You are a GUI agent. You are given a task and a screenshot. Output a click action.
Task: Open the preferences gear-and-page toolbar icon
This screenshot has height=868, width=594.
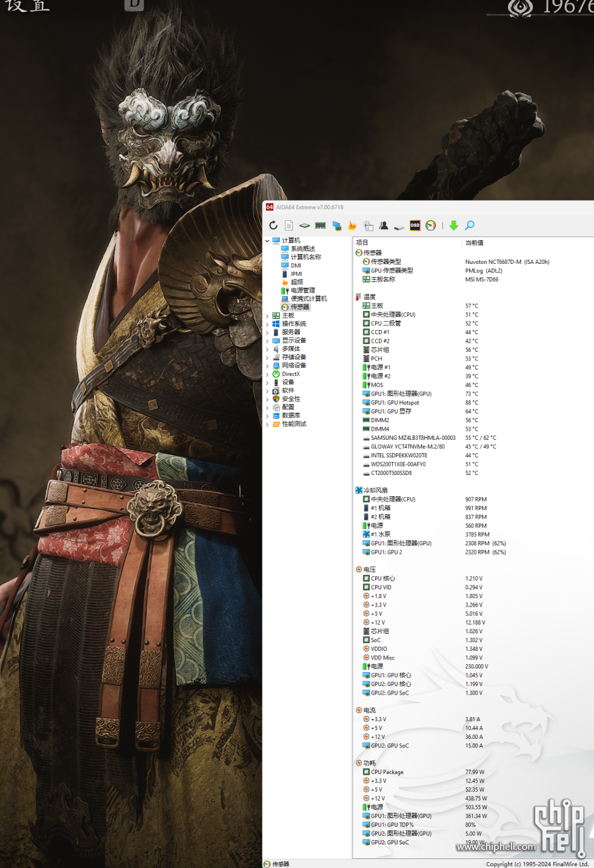point(368,226)
